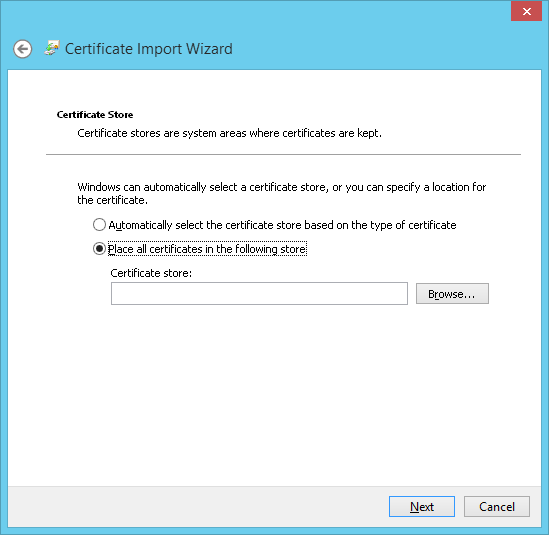Image resolution: width=549 pixels, height=535 pixels.
Task: Focus the Certificate store text field
Action: 259,293
